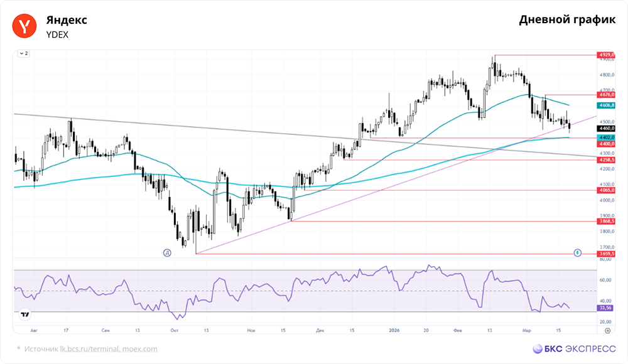
Task: Click the 4258,5 support level label
Action: click(606, 160)
